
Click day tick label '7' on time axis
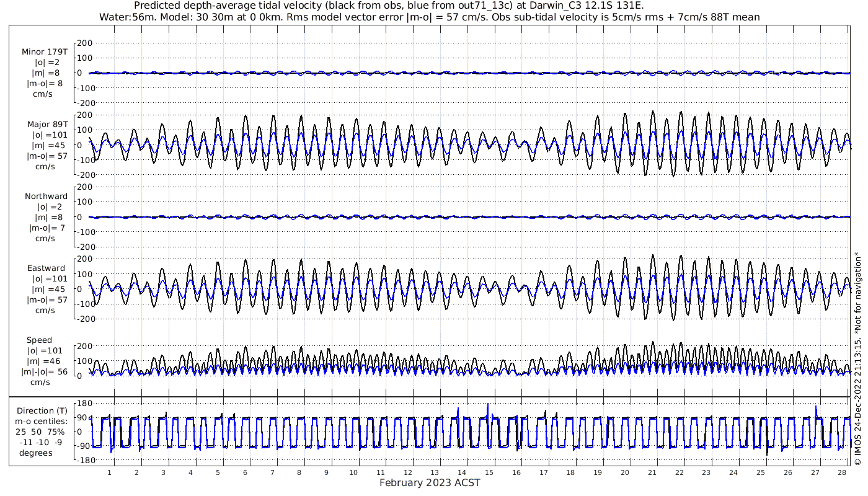pyautogui.click(x=272, y=472)
